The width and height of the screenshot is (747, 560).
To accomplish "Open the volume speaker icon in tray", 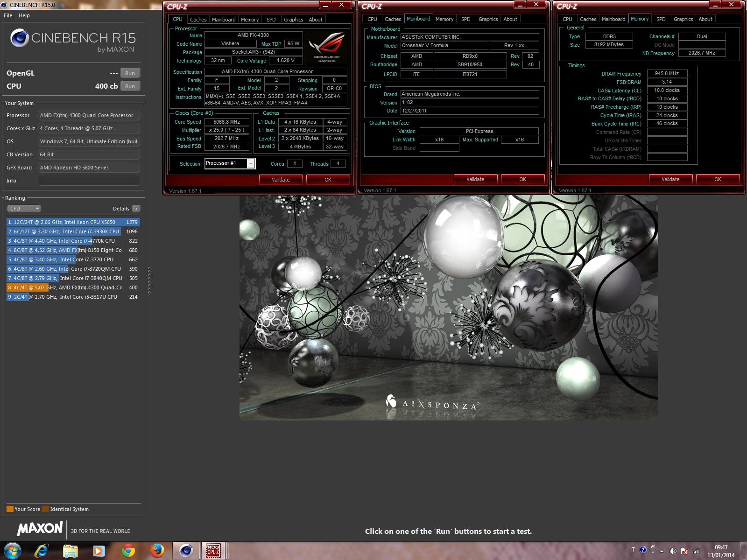I will 673,551.
